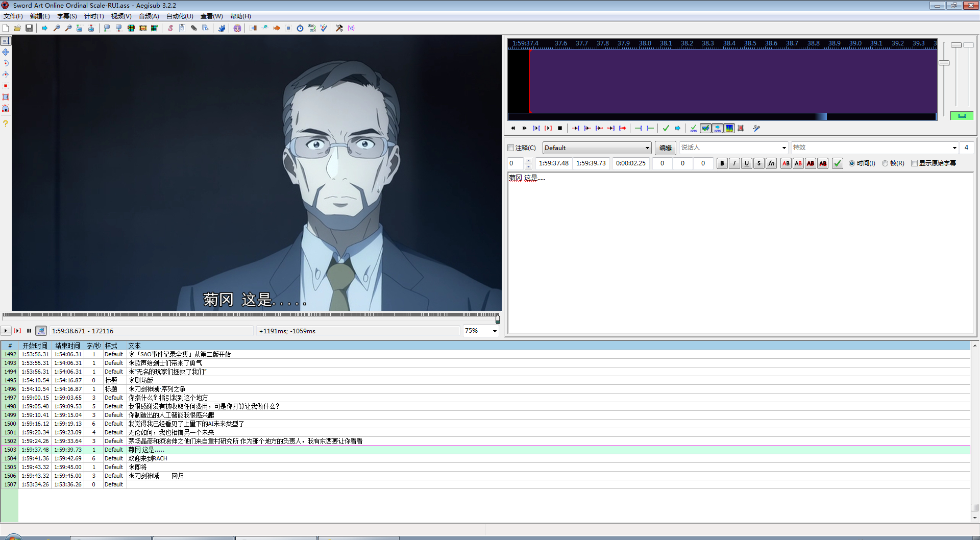
Task: Open the Timing Post-Processor clock icon
Action: click(x=300, y=28)
